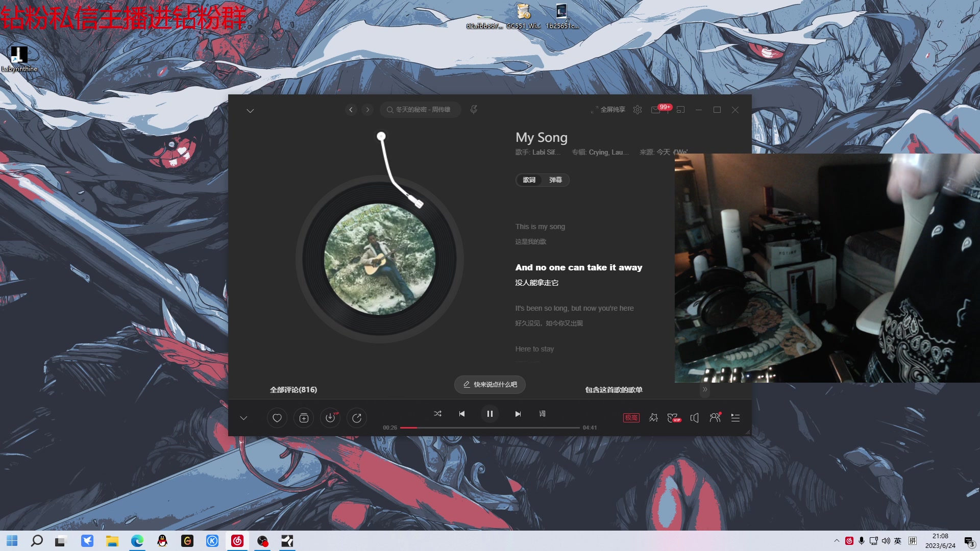This screenshot has height=551, width=980.
Task: Open the play queue list icon
Action: (736, 418)
